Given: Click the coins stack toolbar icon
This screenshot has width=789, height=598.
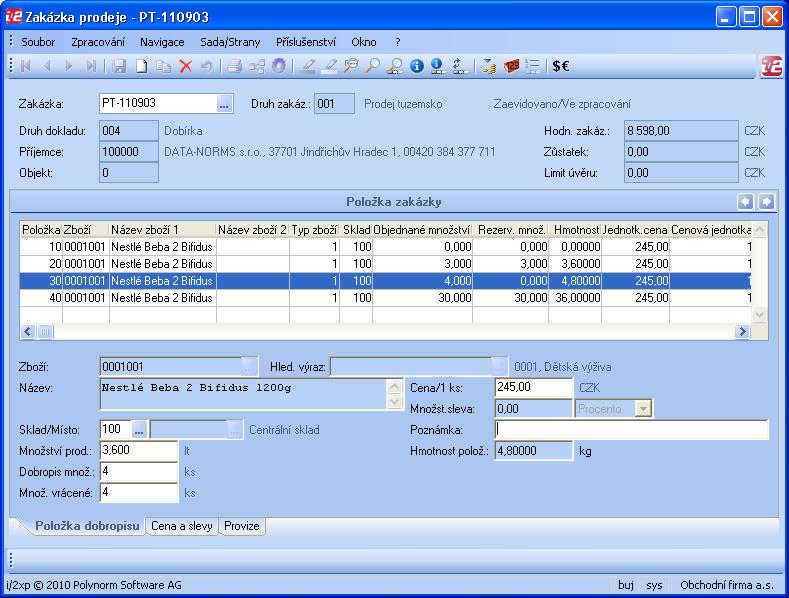Looking at the screenshot, I should 489,66.
